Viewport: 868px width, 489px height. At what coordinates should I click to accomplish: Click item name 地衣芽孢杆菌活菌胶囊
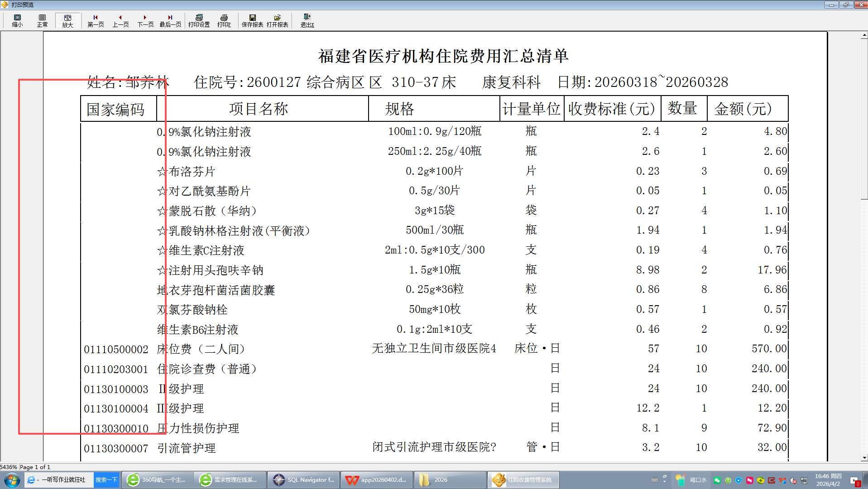tap(216, 290)
